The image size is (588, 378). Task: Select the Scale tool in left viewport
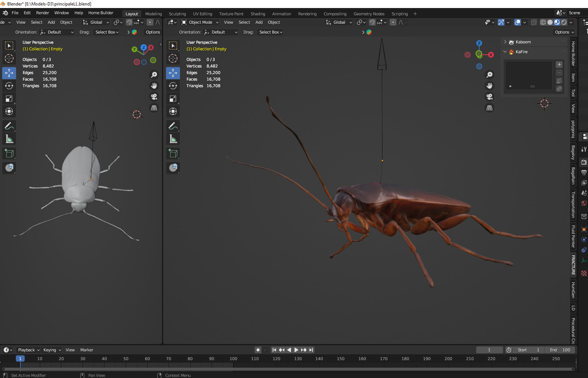tap(9, 99)
